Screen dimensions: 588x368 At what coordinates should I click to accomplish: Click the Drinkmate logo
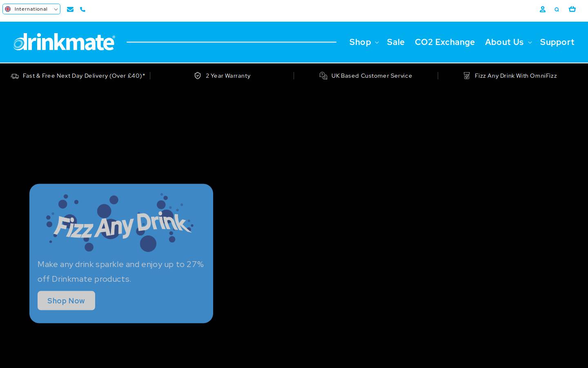[x=64, y=42]
